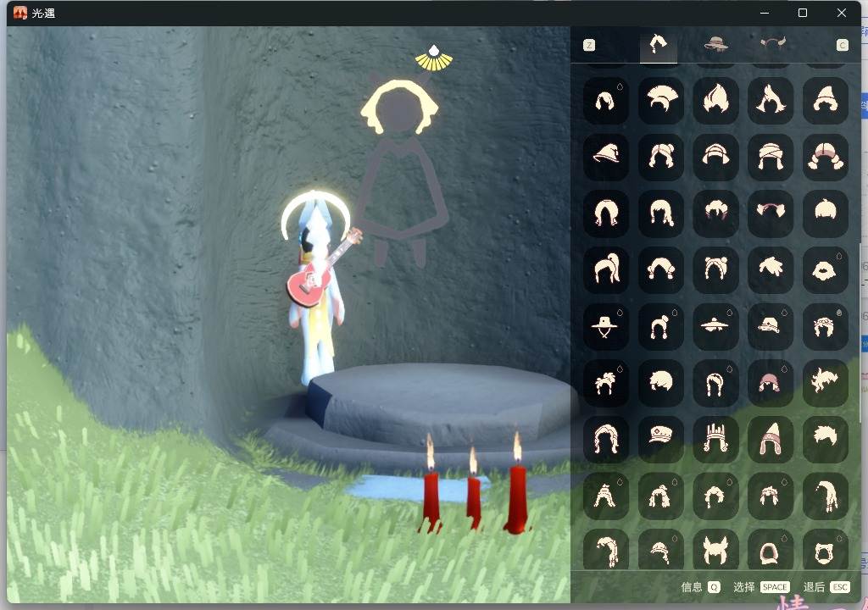Screen dimensions: 868x610
Task: Click the Z key previous-category hint
Action: tap(589, 45)
